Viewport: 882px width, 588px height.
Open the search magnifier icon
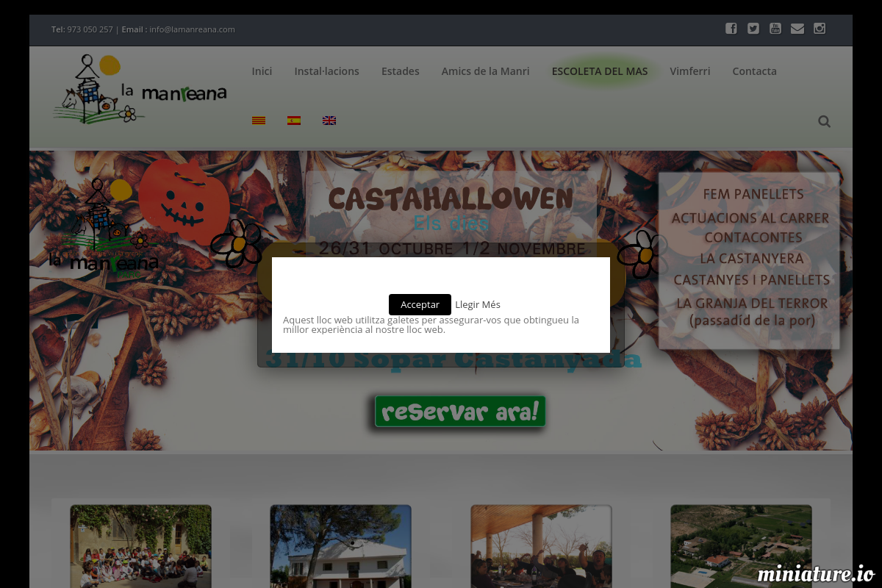[824, 121]
